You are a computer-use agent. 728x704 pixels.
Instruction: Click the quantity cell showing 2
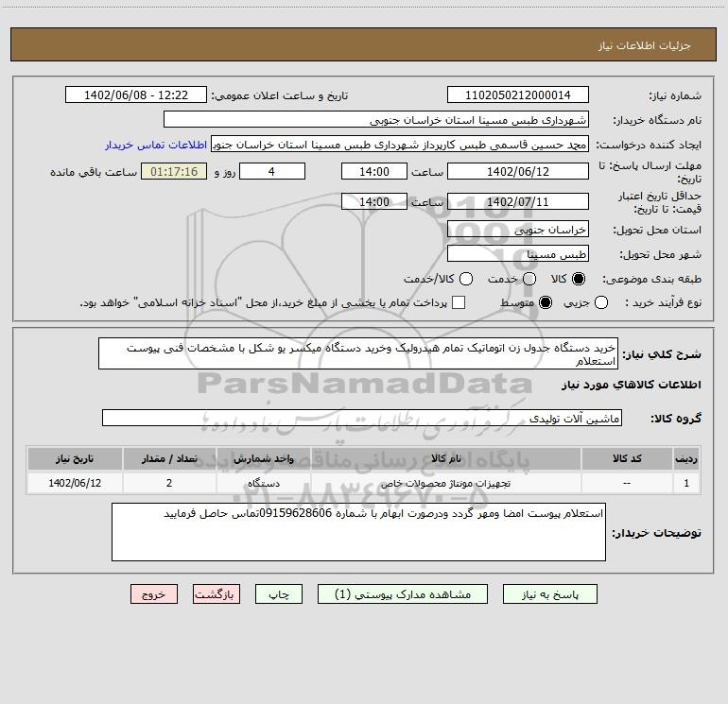click(x=169, y=483)
